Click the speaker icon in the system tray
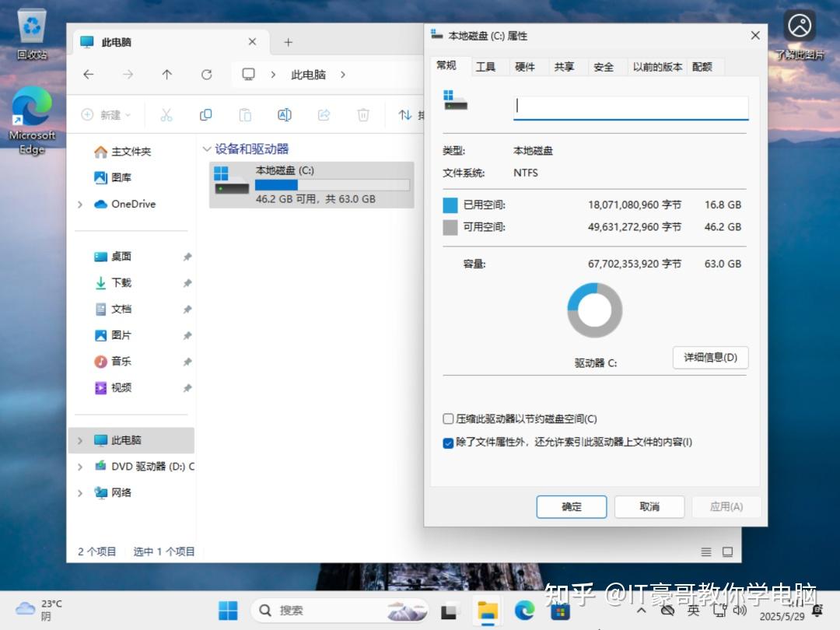 point(740,611)
